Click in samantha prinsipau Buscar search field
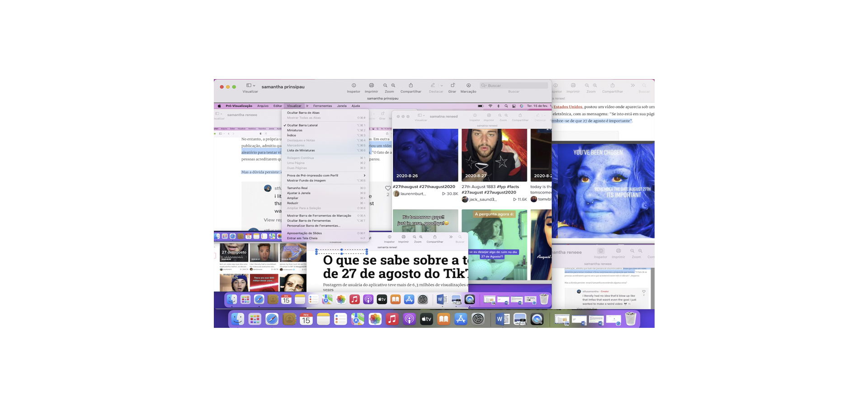868x407 pixels. pos(514,85)
